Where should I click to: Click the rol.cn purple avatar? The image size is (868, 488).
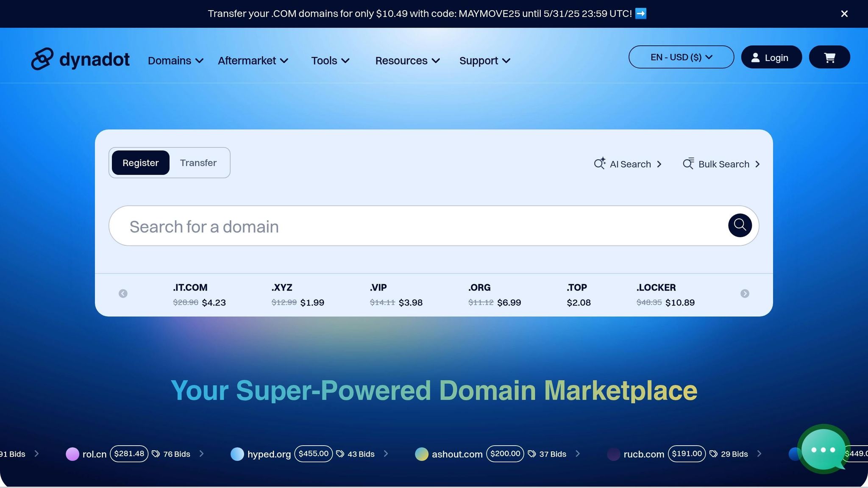coord(72,454)
